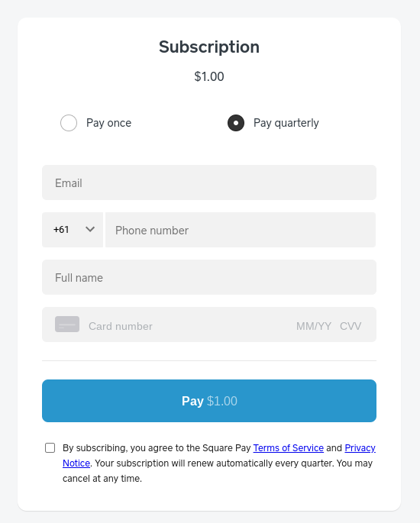The height and width of the screenshot is (523, 420).
Task: Expand the country code chevron arrow
Action: (x=90, y=230)
